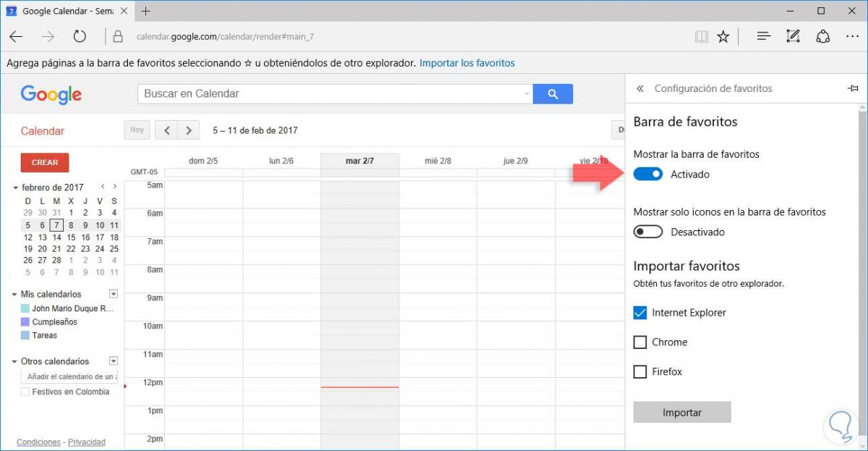Toggle John Mario Duque calendar color box
Screen dimensions: 868x451
pyautogui.click(x=25, y=308)
